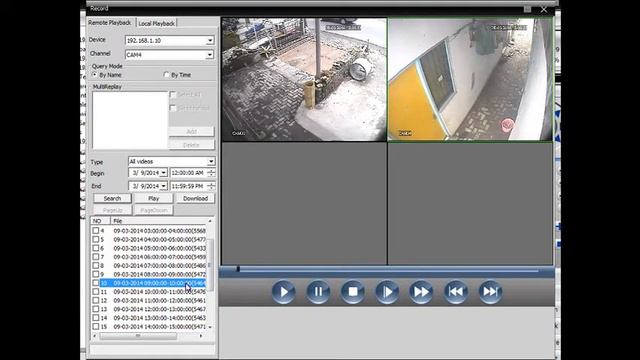Switch to Remote Playback tab
This screenshot has width=640, height=360.
pos(110,23)
